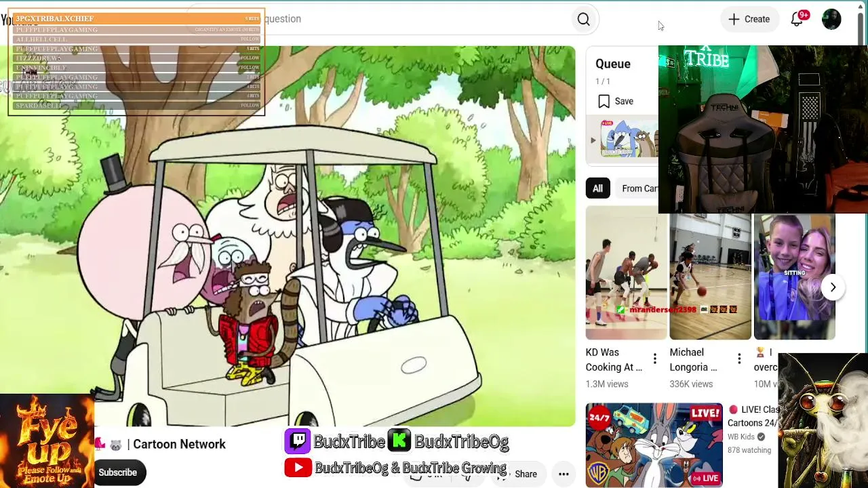The image size is (868, 488).
Task: Click the LIVE! Classic Cartoons video title
Action: 753,416
